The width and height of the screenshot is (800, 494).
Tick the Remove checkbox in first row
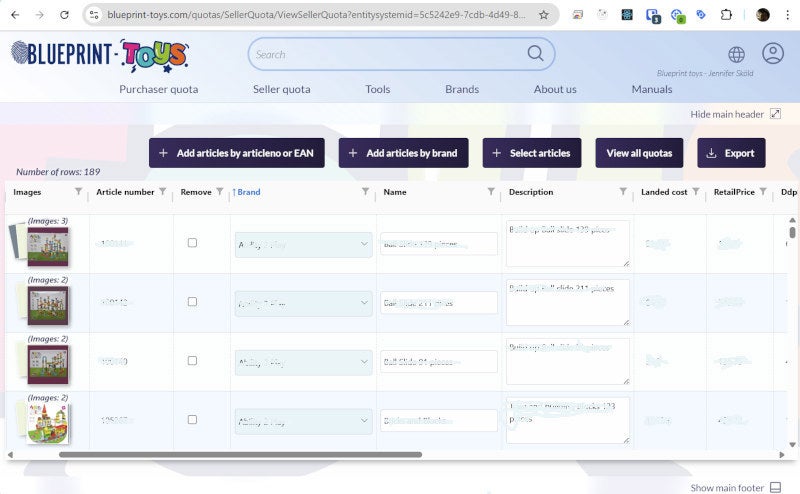pyautogui.click(x=192, y=243)
